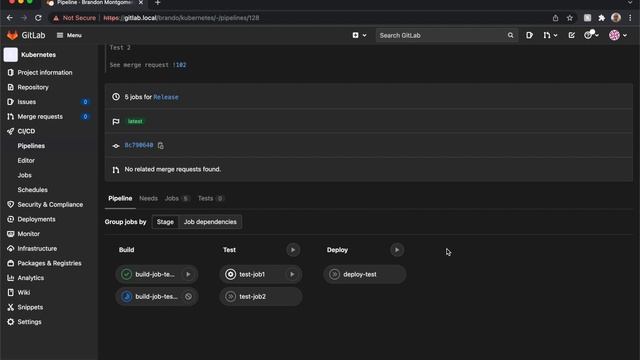Open the CI/CD Editor
Viewport: 640px width, 360px height.
coord(26,161)
